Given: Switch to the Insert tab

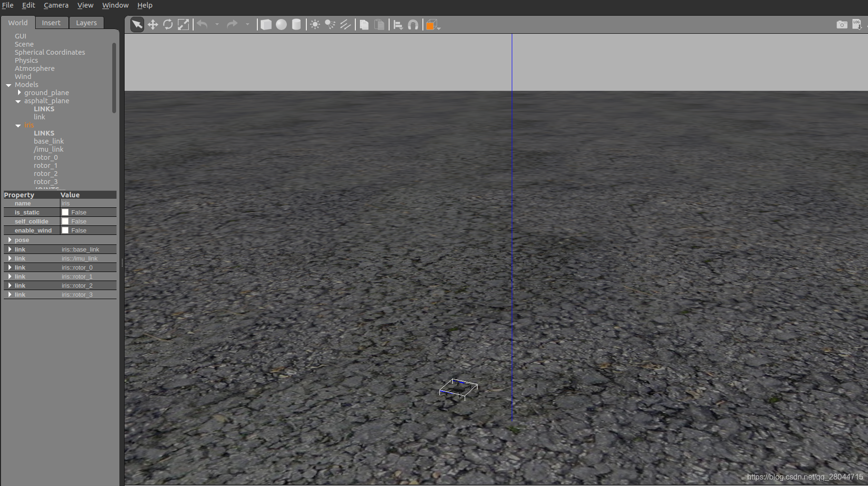Looking at the screenshot, I should click(x=51, y=23).
